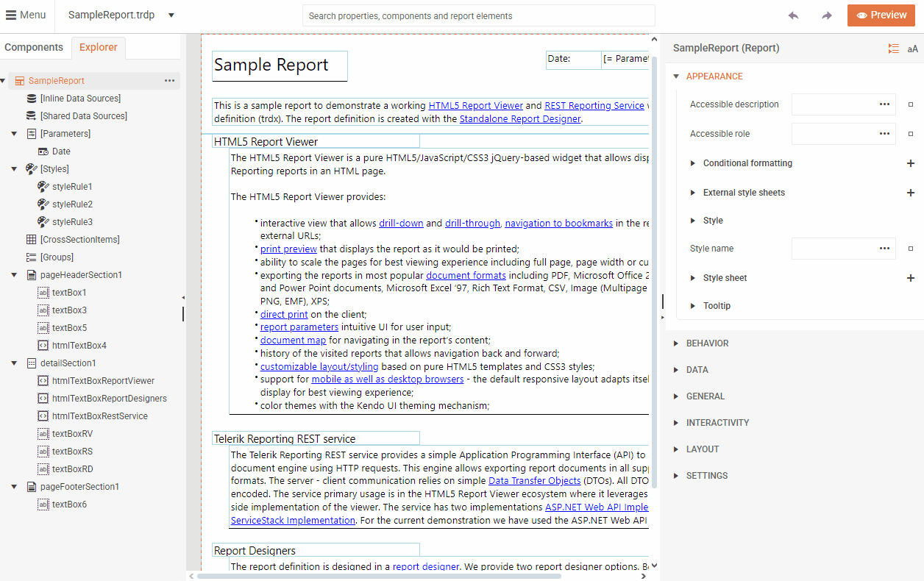Viewport: 924px width, 581px height.
Task: Select htmlTextBoxReportDesigners in tree
Action: coord(109,399)
